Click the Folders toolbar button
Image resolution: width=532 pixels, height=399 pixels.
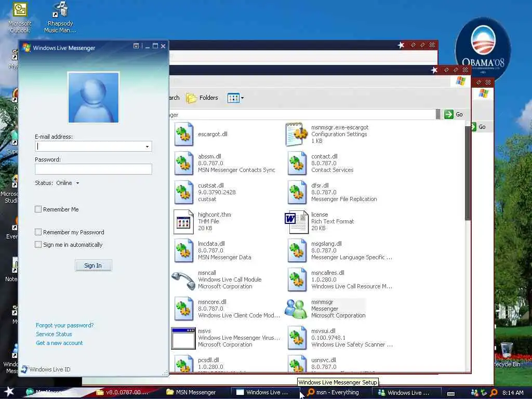[x=202, y=98]
